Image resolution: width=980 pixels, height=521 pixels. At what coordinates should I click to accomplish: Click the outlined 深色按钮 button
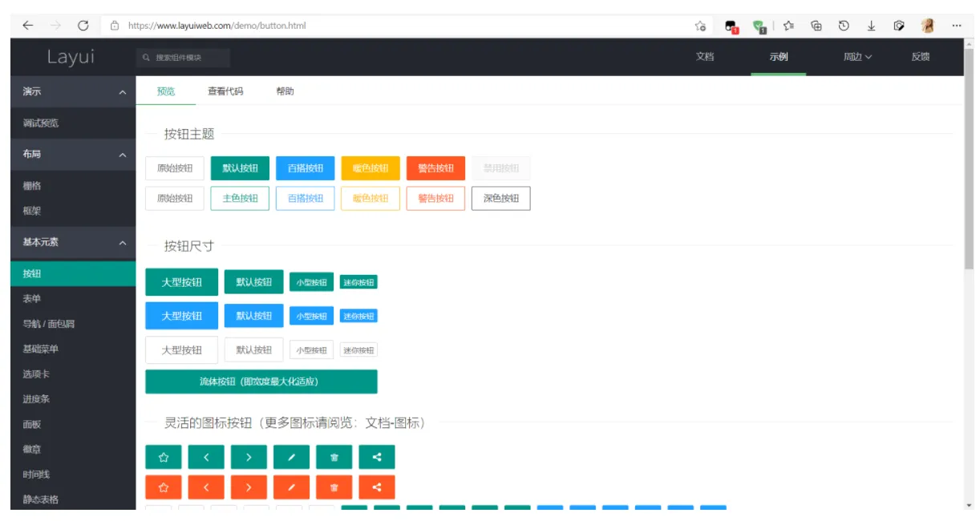click(501, 198)
